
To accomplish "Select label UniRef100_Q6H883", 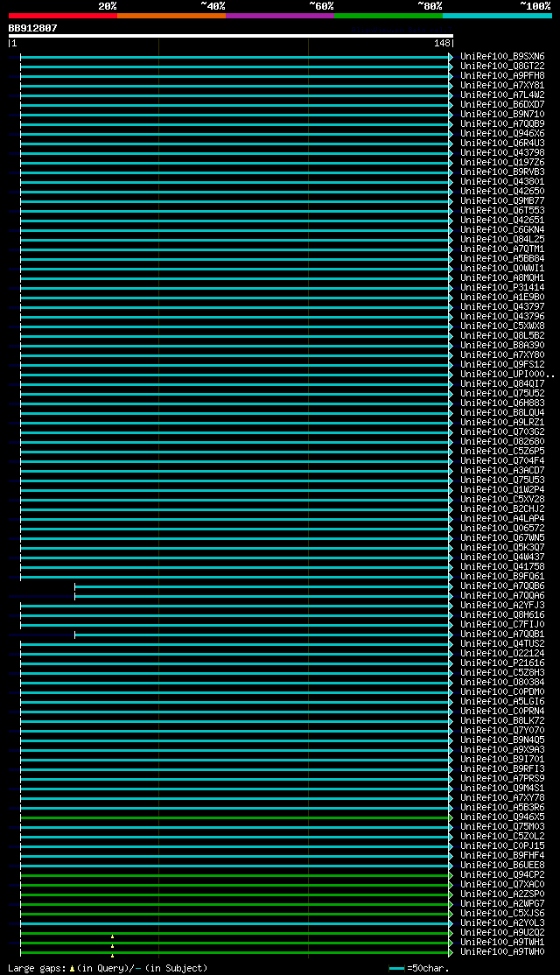I will coord(502,403).
